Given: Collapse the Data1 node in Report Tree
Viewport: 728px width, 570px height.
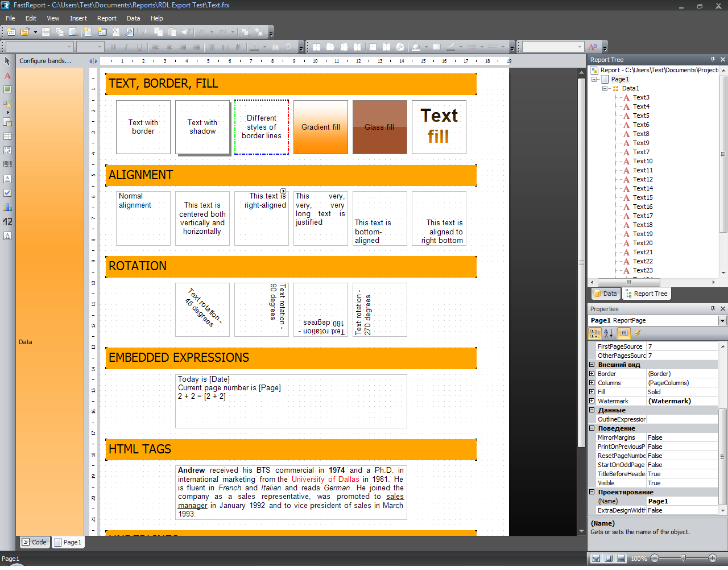Looking at the screenshot, I should tap(605, 88).
